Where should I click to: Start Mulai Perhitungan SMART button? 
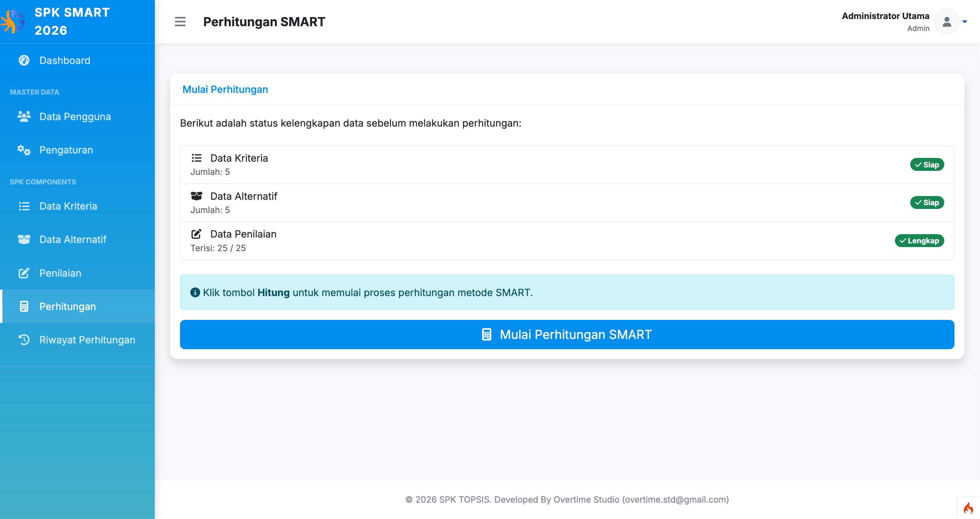[x=567, y=335]
